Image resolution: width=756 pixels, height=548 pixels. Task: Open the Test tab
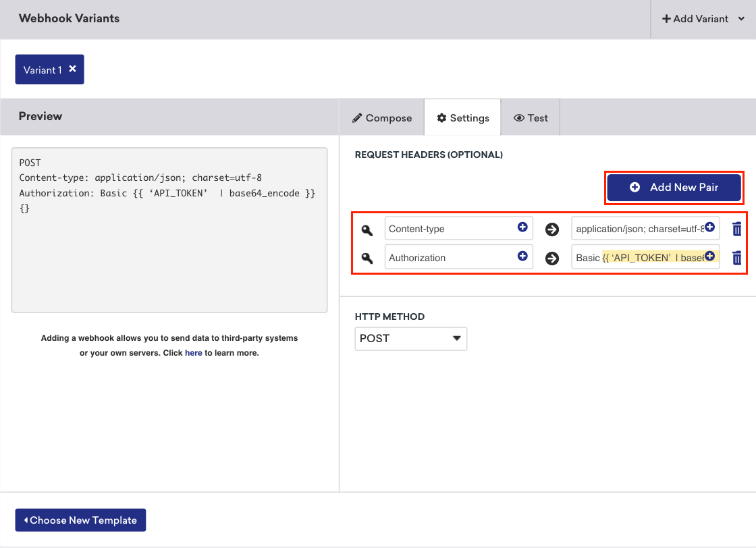[x=531, y=118]
